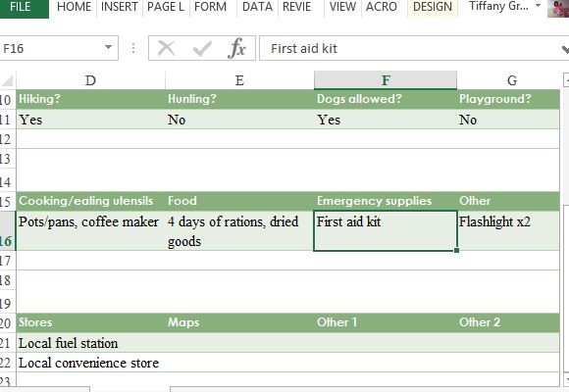
Task: Select row 11 header
Action: (7, 120)
